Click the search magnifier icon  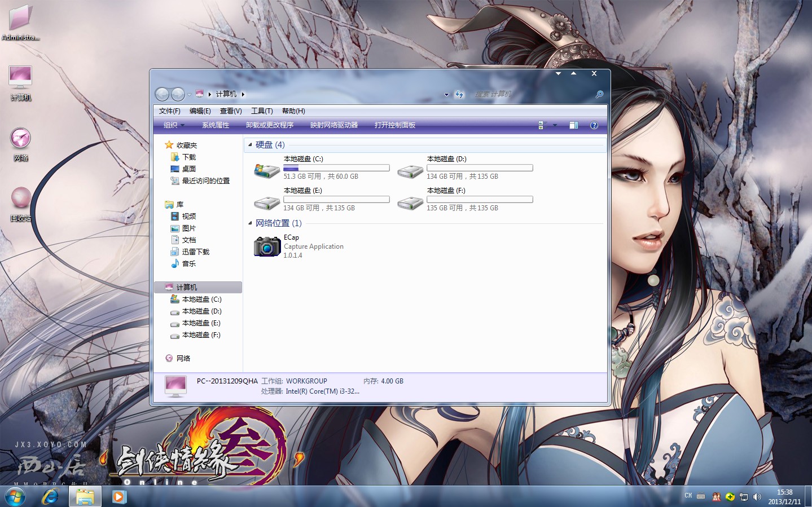pos(599,94)
